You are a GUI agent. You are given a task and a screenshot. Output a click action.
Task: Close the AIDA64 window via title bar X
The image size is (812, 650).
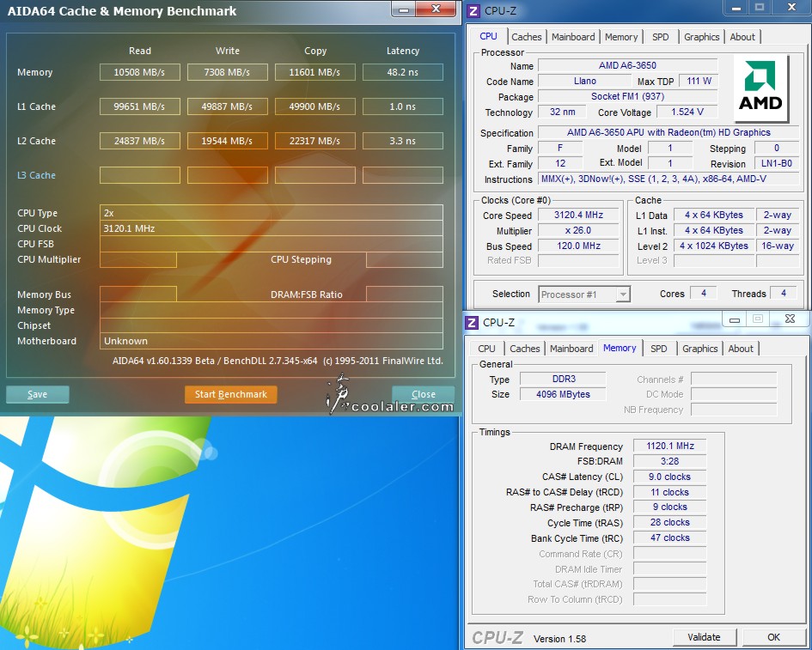point(436,9)
